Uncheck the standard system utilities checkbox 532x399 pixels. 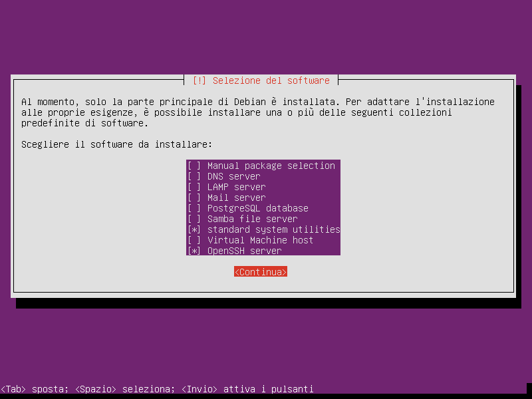(x=194, y=229)
